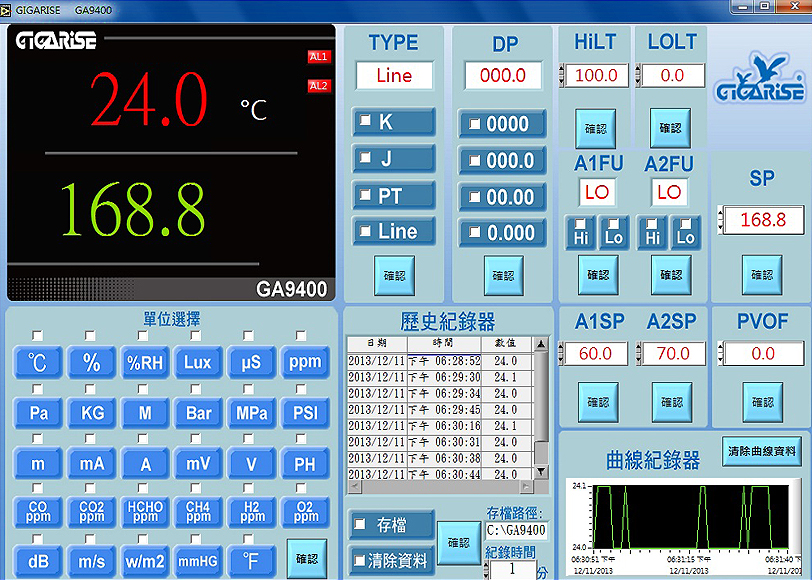812x580 pixels.
Task: Click the history table scroll down arrow
Action: pyautogui.click(x=541, y=471)
